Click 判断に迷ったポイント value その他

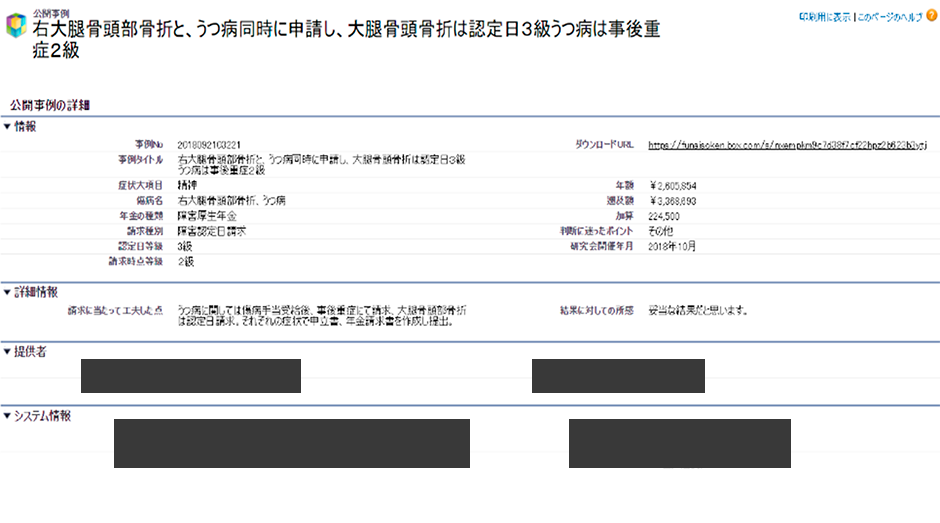tap(661, 231)
